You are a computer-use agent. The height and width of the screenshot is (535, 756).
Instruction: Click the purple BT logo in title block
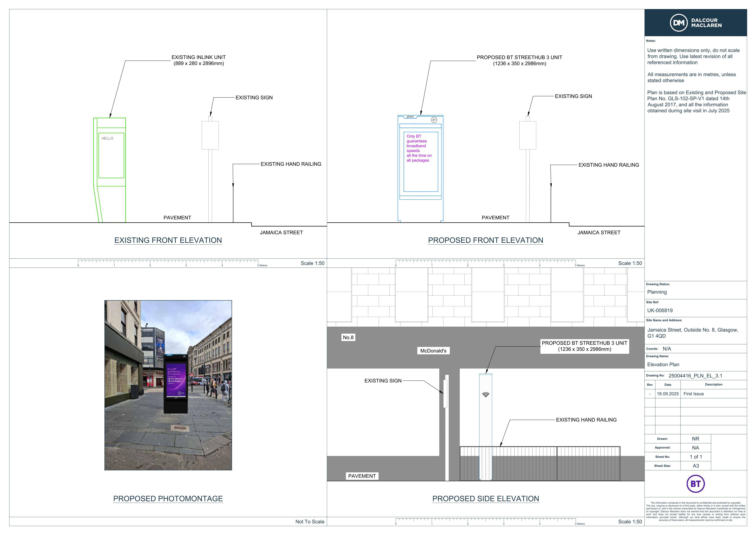[695, 484]
